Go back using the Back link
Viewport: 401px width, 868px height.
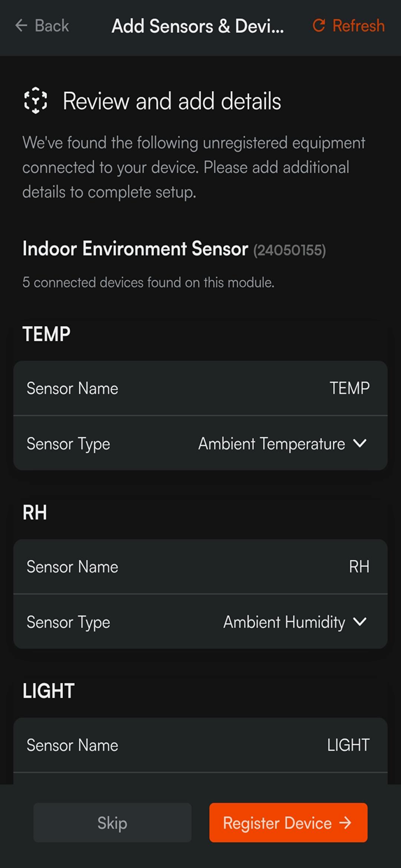(x=42, y=26)
